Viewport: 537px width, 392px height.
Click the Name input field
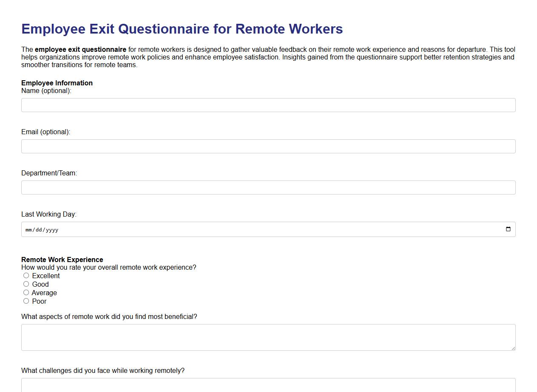(x=268, y=105)
